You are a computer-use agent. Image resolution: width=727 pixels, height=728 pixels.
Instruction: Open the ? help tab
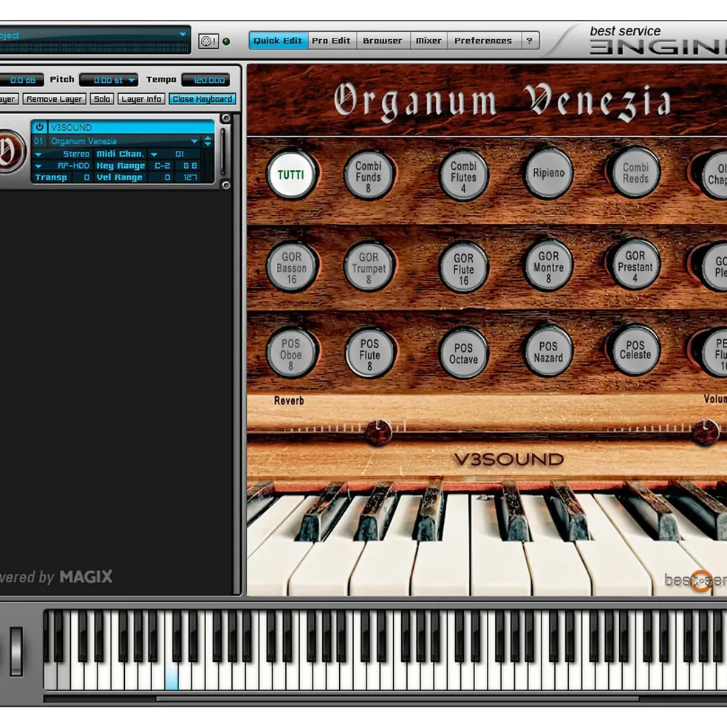[x=529, y=41]
